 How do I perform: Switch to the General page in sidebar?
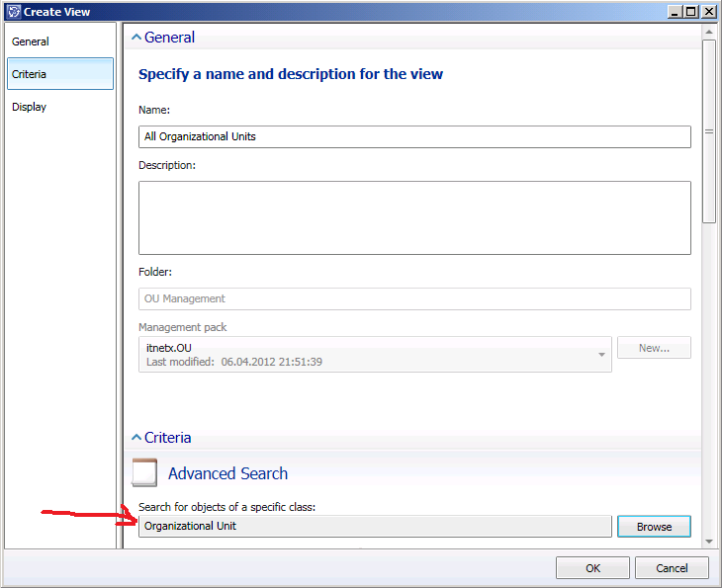point(31,42)
